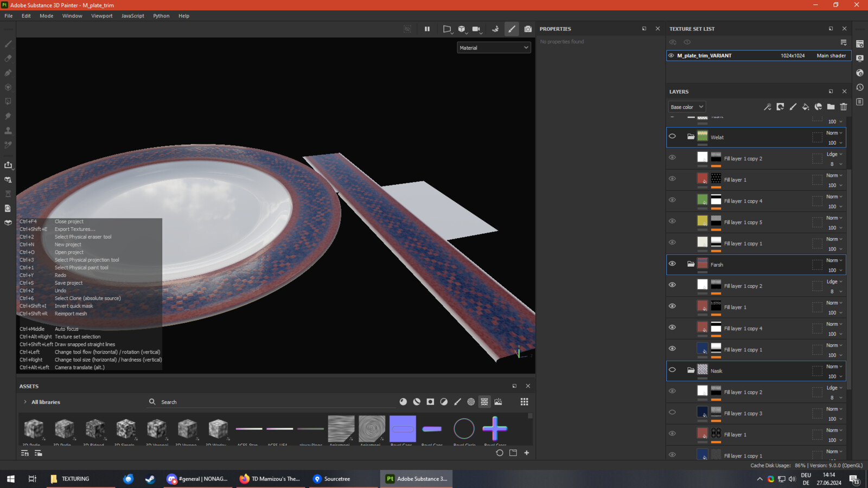Select the Smudge tool in left toolbar

pyautogui.click(x=8, y=116)
